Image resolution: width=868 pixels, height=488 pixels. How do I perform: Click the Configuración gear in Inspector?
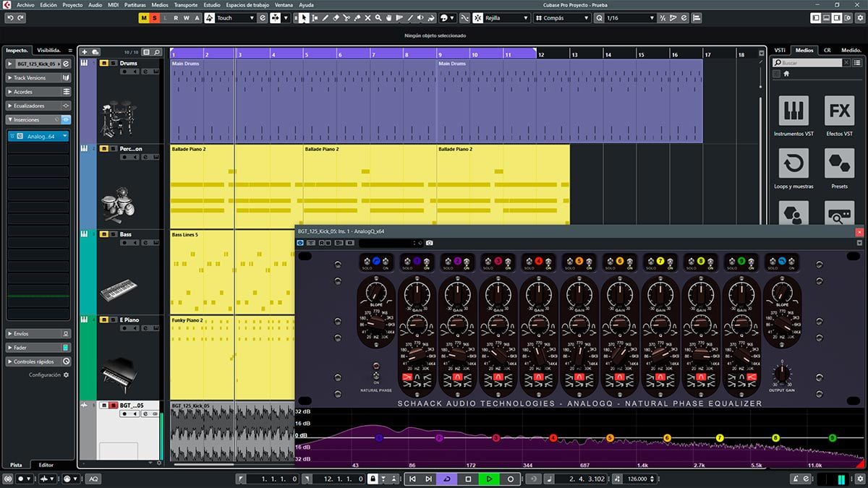(x=66, y=375)
